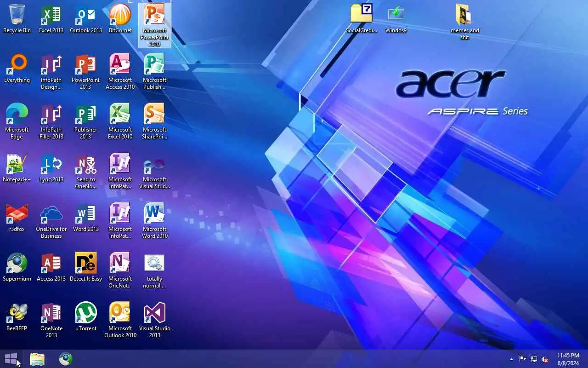This screenshot has width=588, height=368.
Task: Open the r3dfox browser shortcut
Action: tap(17, 217)
